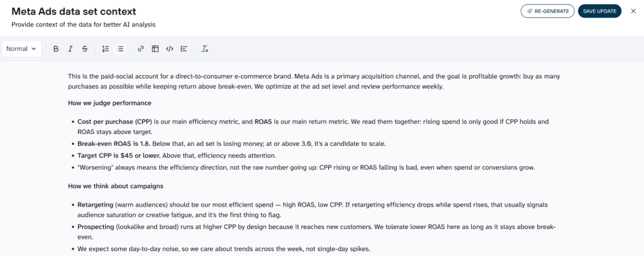This screenshot has width=644, height=256.
Task: Toggle bold formatting in editor toolbar
Action: pos(56,49)
